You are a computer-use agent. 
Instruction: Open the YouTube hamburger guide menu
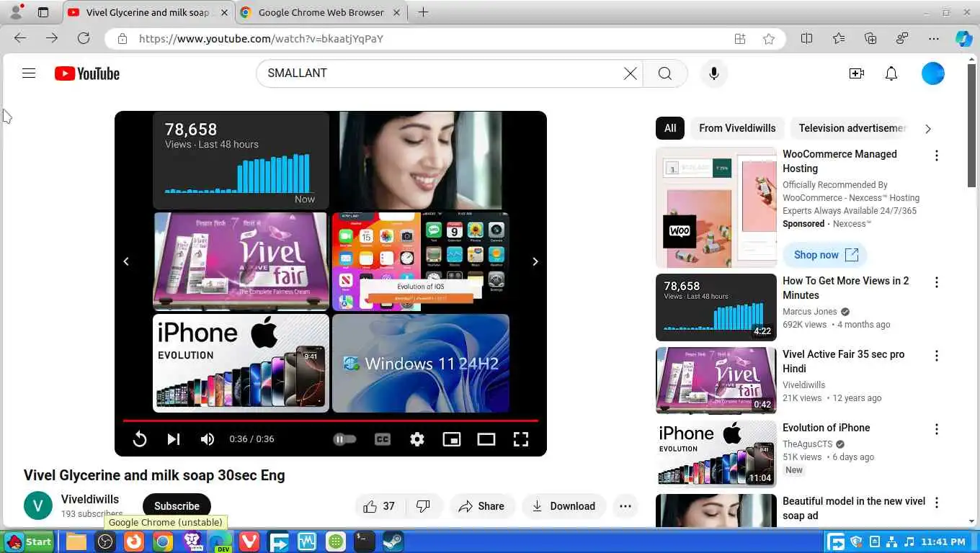29,73
